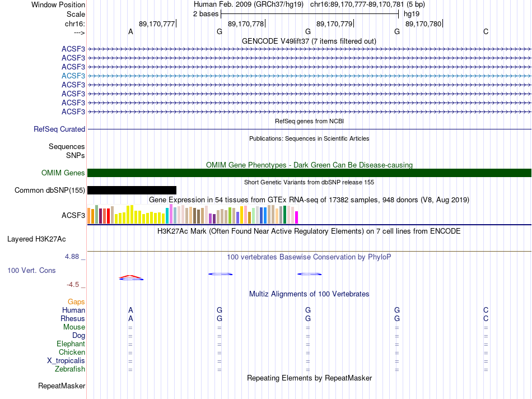Screen dimensions: 532x399
Task: Click the 100 Vert. Cons track label
Action: pyautogui.click(x=31, y=270)
